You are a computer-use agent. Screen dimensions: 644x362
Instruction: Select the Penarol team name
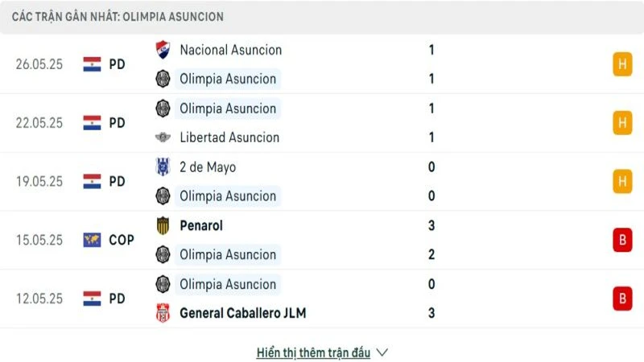pos(201,226)
